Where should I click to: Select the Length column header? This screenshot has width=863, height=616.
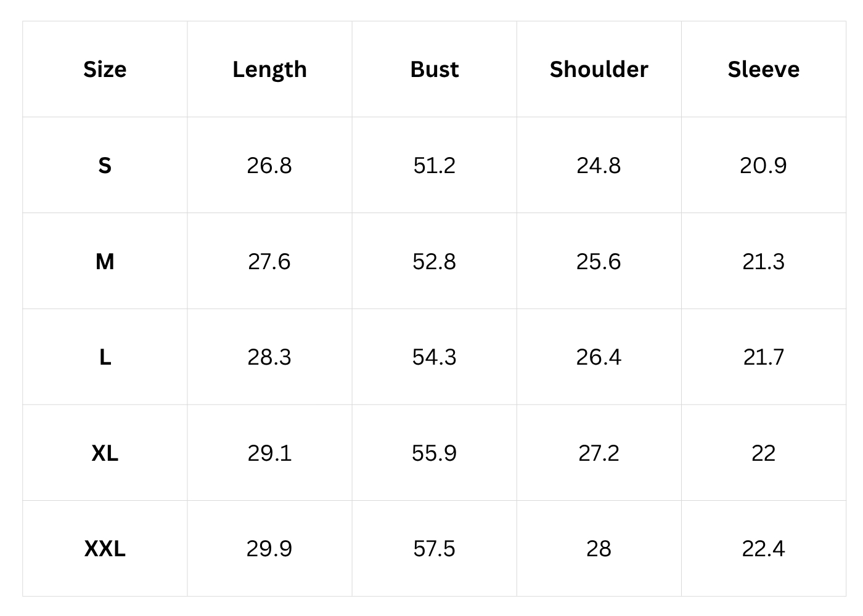pos(269,69)
